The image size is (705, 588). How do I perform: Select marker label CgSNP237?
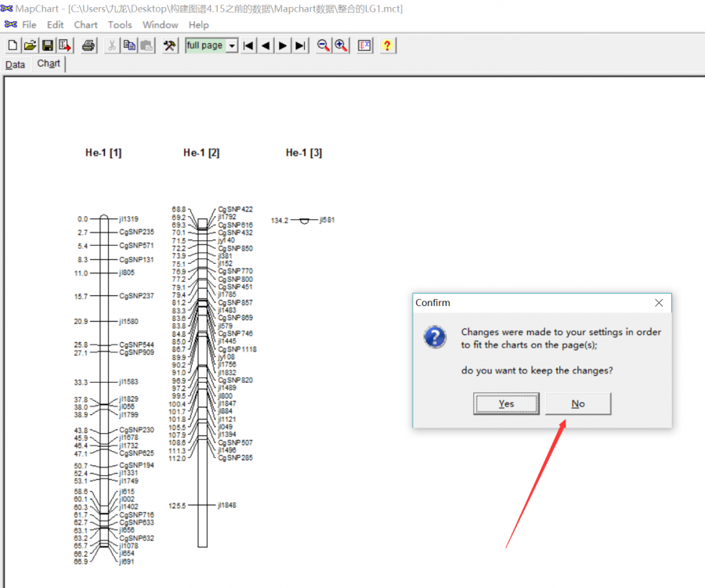(x=136, y=296)
